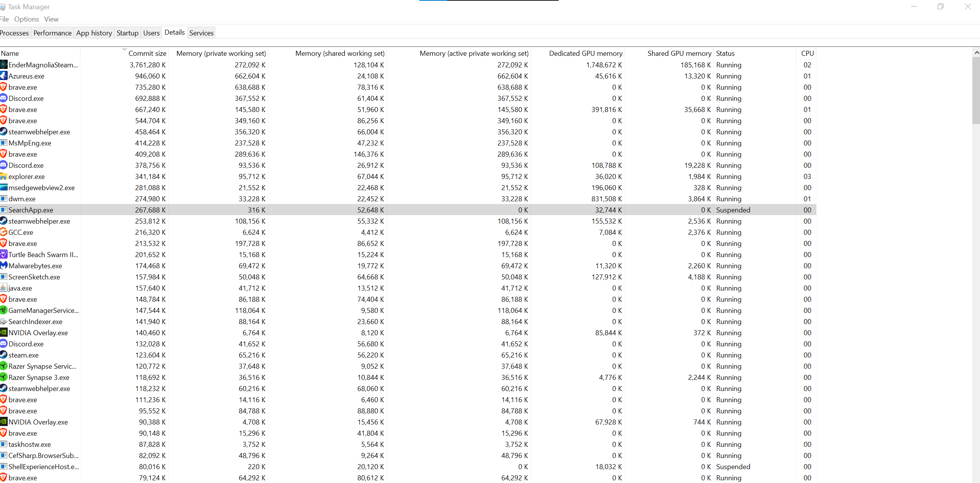Click the MsMpEng.exe process icon
Viewport: 980px width, 483px height.
[4, 143]
